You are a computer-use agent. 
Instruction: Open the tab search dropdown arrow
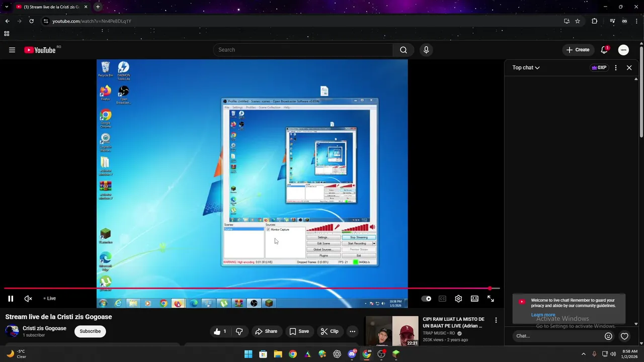tap(7, 7)
